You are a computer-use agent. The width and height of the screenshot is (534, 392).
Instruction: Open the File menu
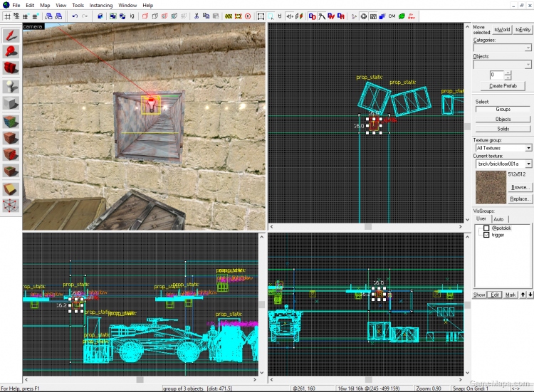point(16,5)
